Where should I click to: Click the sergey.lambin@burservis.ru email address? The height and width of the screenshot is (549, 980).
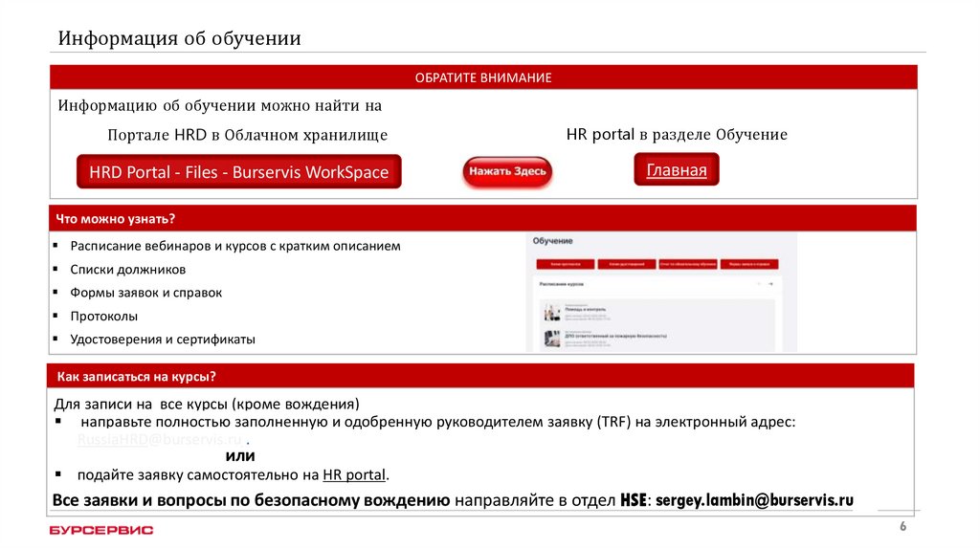click(754, 500)
